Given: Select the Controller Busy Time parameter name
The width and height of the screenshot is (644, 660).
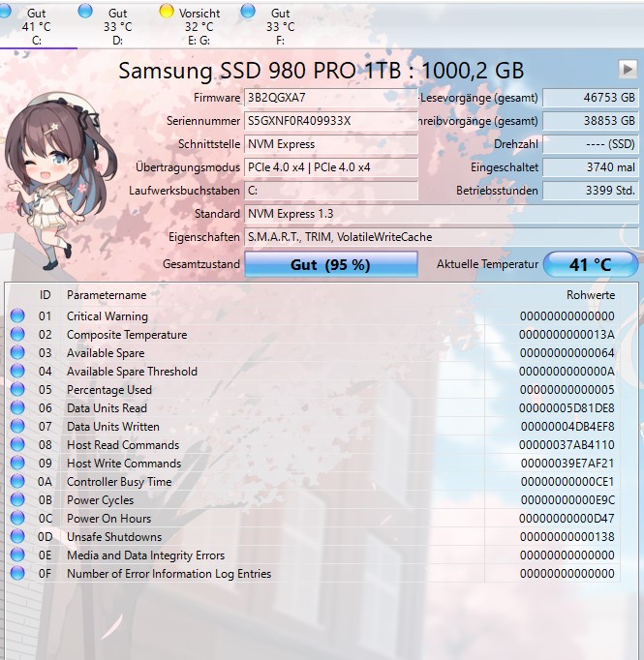Looking at the screenshot, I should coord(119,482).
